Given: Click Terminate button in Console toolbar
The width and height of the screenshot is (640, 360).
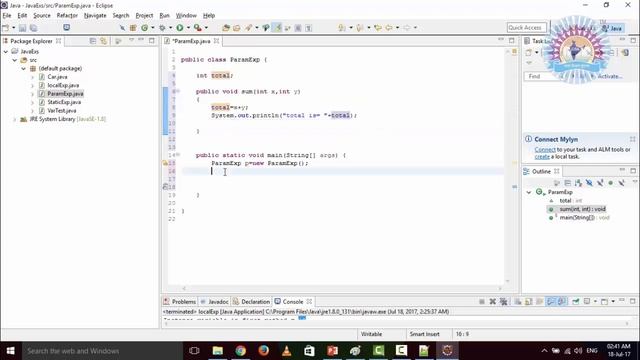Looking at the screenshot, I should tap(482, 302).
